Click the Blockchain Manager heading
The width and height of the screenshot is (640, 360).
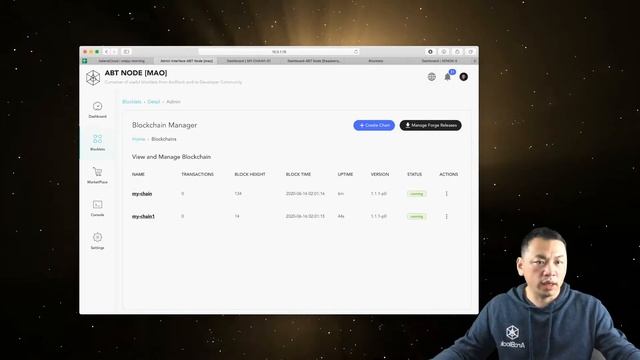[164, 125]
